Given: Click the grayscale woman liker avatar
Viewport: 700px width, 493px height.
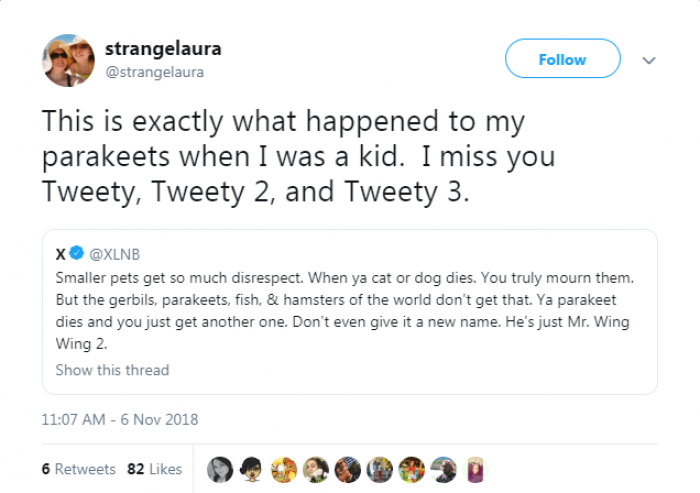Looking at the screenshot, I should (x=220, y=469).
